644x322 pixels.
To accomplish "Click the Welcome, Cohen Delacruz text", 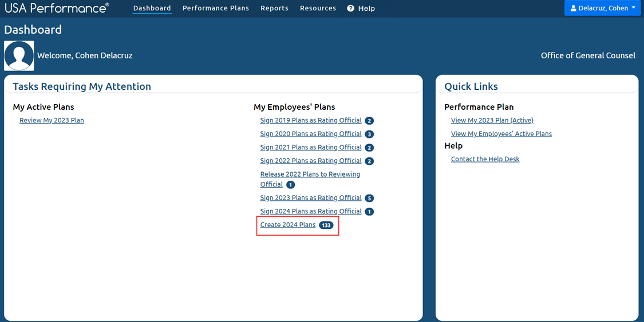I will (85, 55).
